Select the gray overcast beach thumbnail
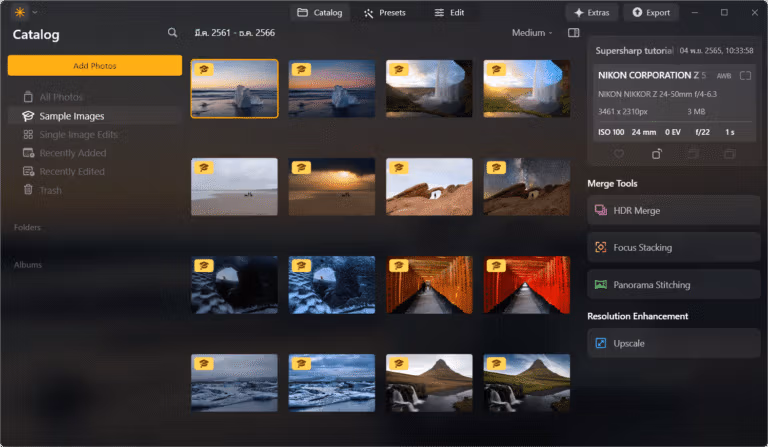 coord(234,187)
